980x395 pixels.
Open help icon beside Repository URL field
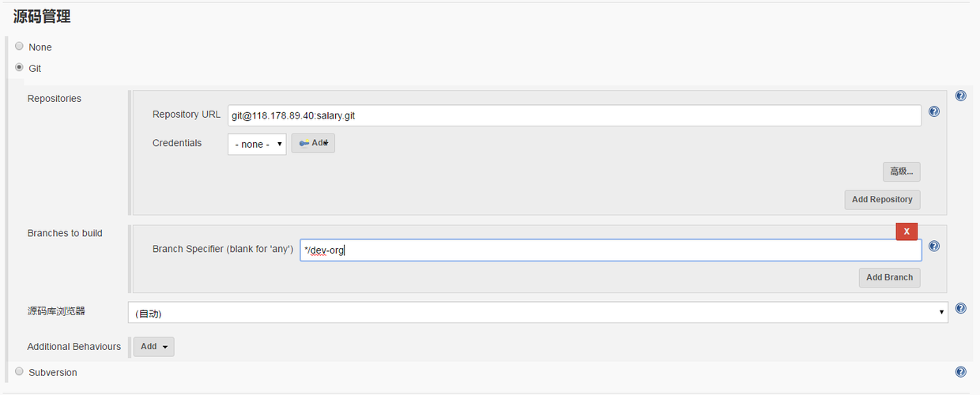pyautogui.click(x=933, y=112)
